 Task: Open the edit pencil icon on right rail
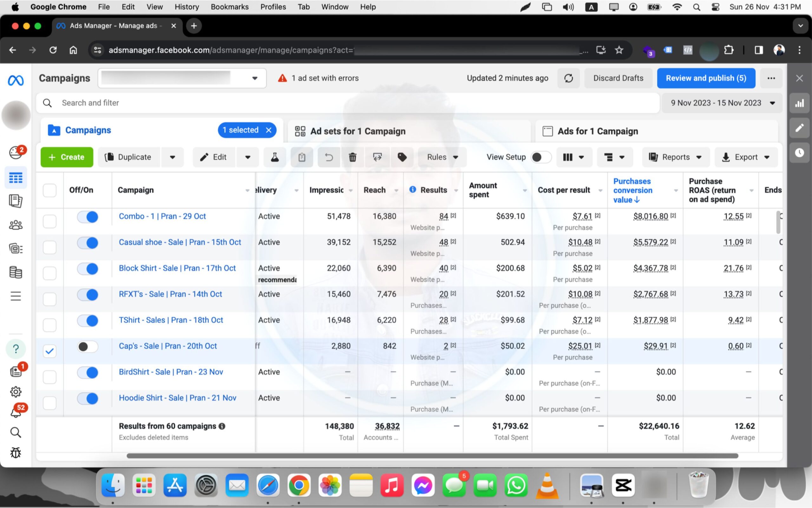(800, 128)
